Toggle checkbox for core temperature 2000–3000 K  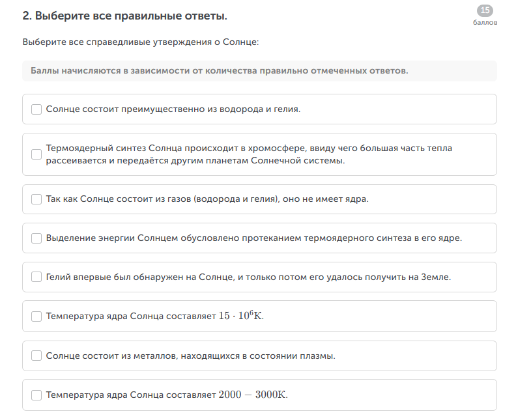point(36,395)
